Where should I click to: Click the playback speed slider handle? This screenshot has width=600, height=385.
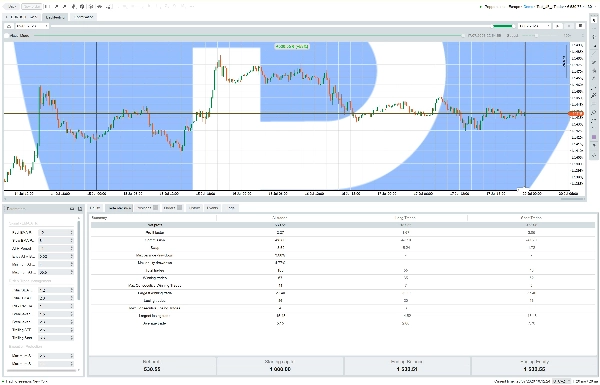536,36
